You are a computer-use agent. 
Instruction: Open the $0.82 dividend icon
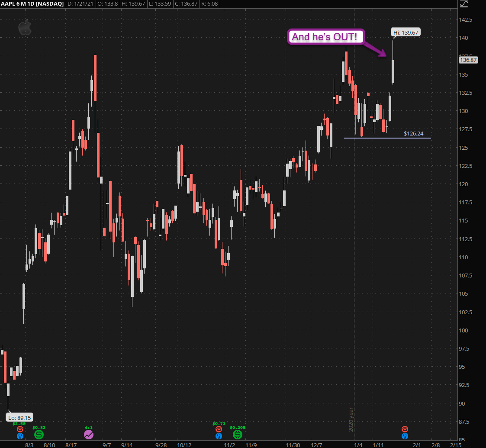tap(39, 435)
